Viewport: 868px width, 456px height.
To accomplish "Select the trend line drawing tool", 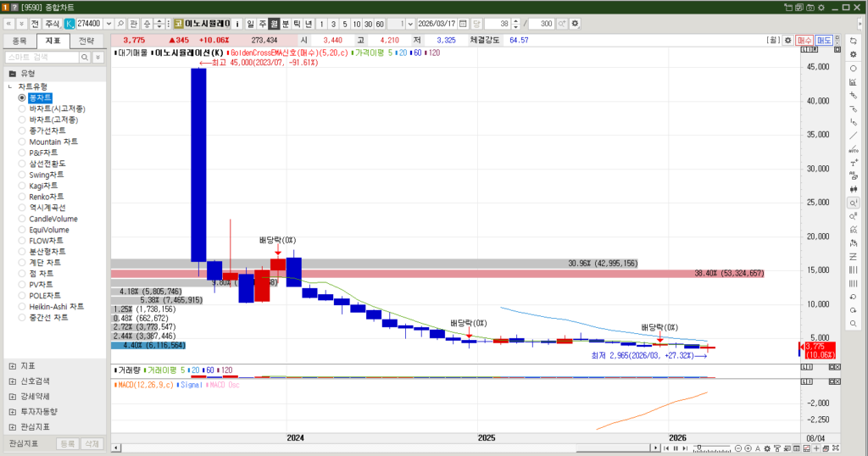I will [x=852, y=136].
